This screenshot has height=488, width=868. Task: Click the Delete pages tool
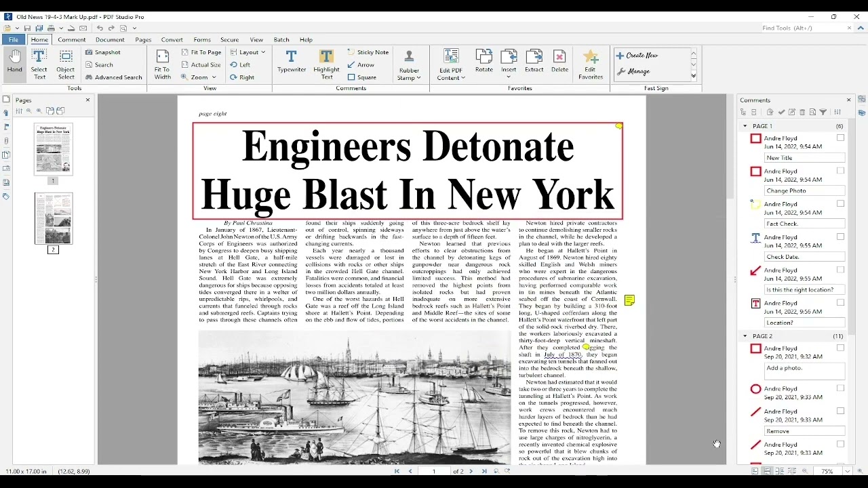[559, 61]
